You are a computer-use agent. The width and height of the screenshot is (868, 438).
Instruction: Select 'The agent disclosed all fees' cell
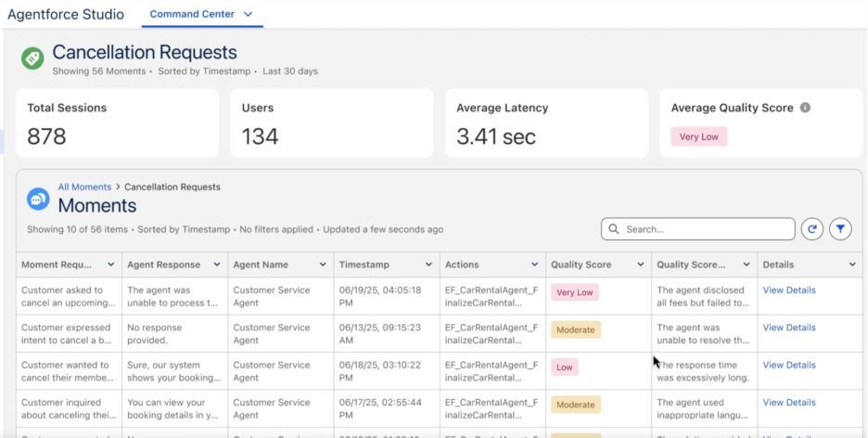pyautogui.click(x=704, y=296)
